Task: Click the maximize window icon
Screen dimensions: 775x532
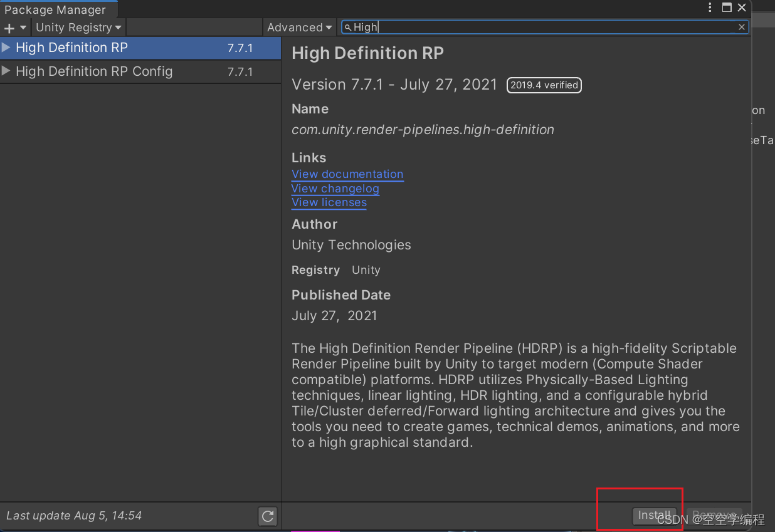Action: 725,8
